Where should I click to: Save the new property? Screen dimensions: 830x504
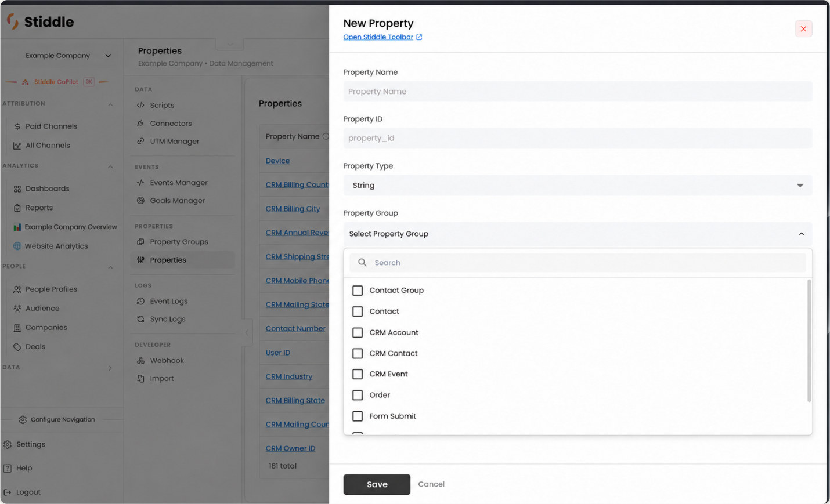tap(377, 485)
